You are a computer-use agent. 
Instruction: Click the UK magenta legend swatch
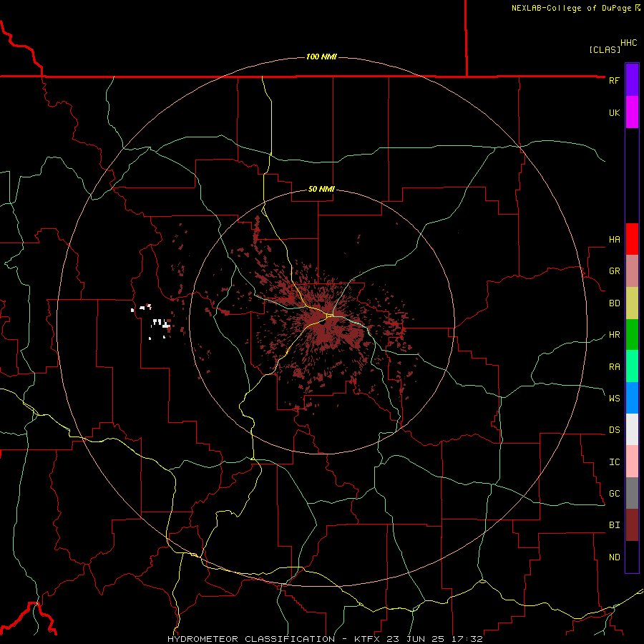(x=632, y=112)
